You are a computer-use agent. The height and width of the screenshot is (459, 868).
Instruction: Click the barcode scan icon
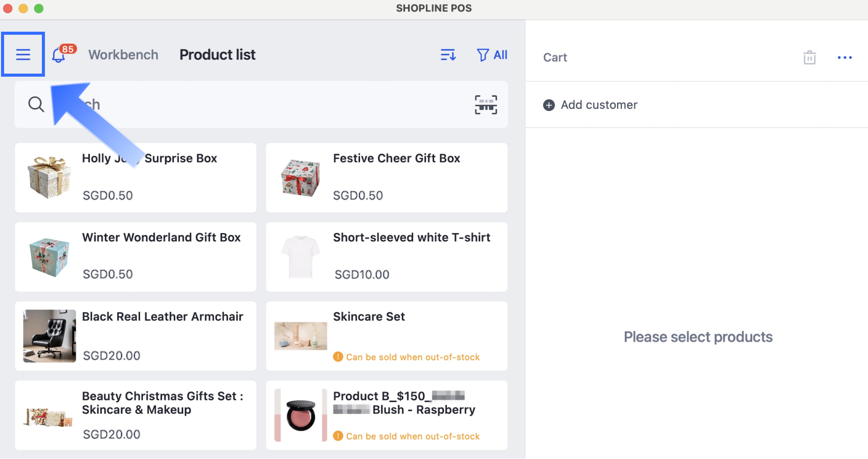(x=486, y=105)
